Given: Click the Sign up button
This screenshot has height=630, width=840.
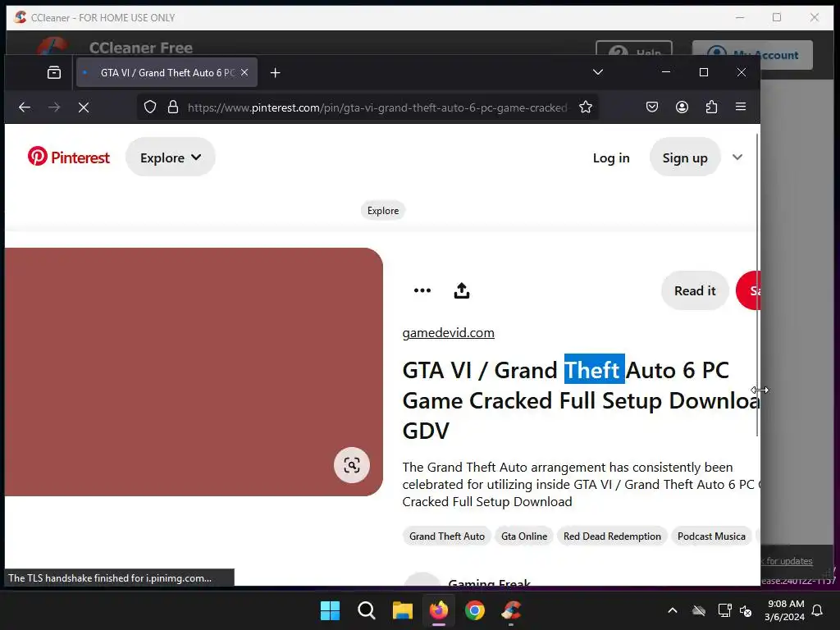Looking at the screenshot, I should click(x=685, y=157).
